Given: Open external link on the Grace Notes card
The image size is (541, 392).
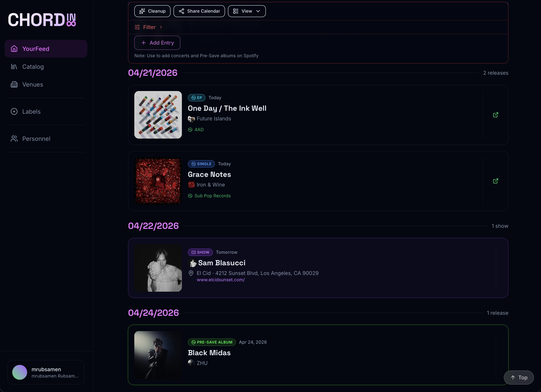Looking at the screenshot, I should click(495, 181).
